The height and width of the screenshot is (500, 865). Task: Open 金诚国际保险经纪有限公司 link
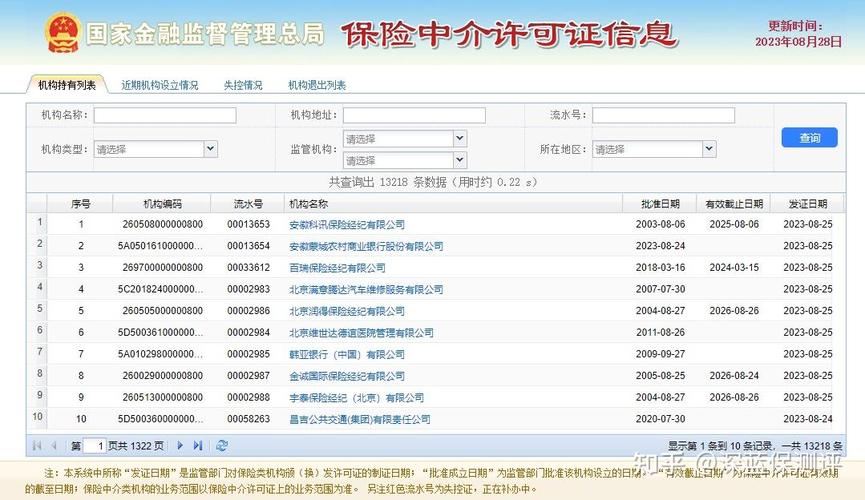click(x=347, y=376)
